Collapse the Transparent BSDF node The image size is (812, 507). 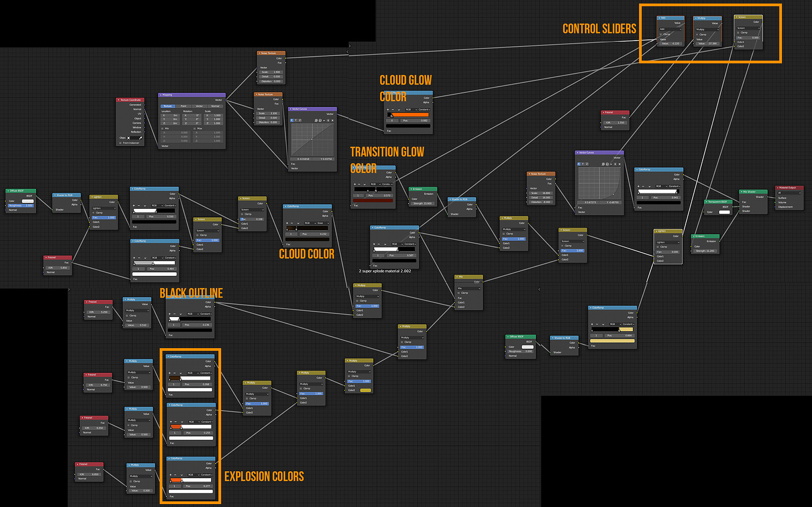[x=707, y=202]
